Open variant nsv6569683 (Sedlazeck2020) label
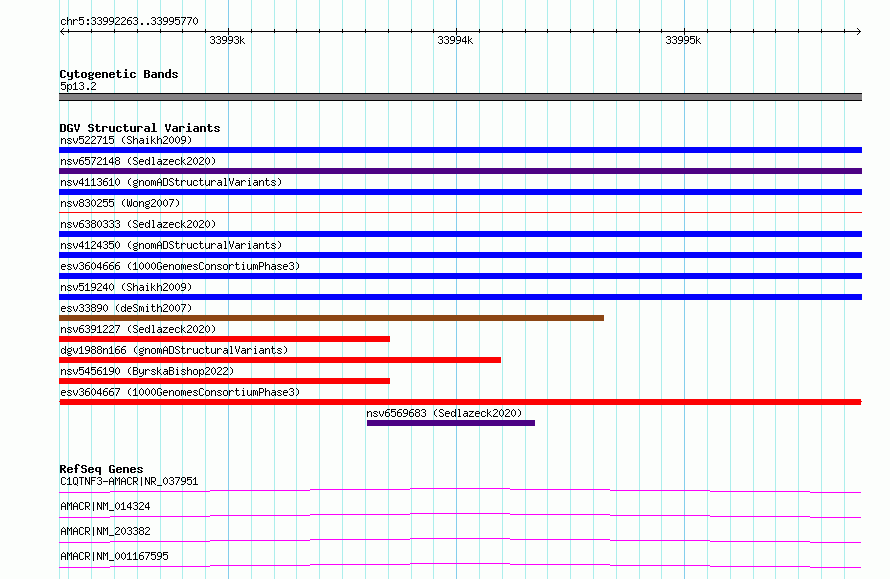Screen dimensions: 890x579 pyautogui.click(x=444, y=413)
